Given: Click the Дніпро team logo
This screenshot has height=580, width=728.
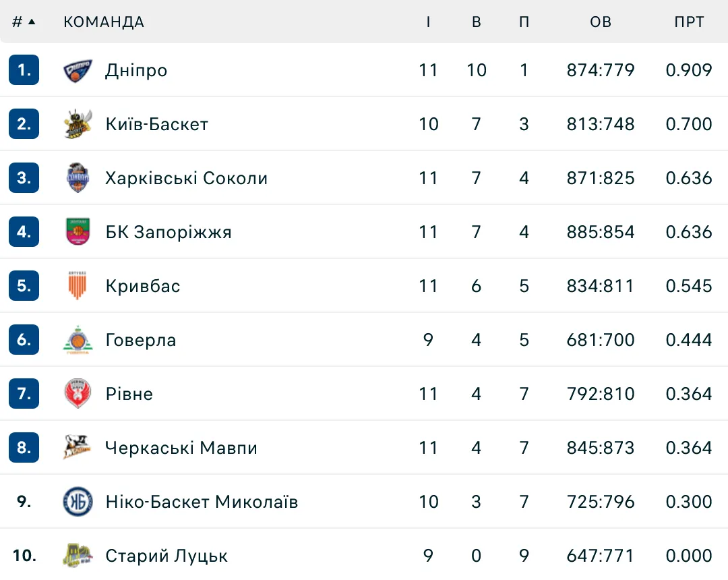Looking at the screenshot, I should (x=78, y=70).
